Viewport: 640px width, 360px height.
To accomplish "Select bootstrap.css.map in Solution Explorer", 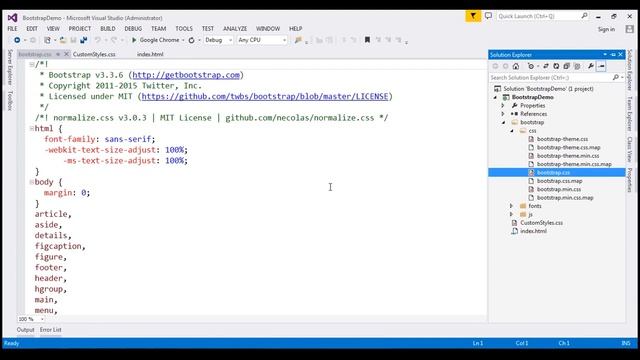I will [x=560, y=181].
